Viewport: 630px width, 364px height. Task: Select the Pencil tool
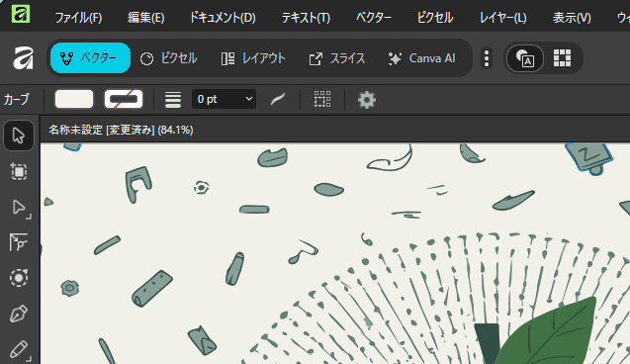tap(20, 350)
